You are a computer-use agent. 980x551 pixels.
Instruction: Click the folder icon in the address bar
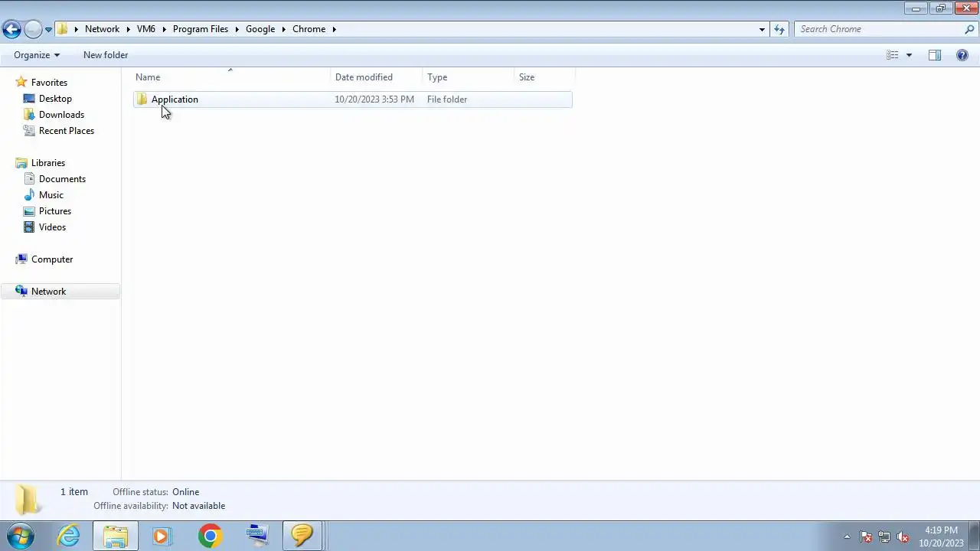(x=63, y=29)
